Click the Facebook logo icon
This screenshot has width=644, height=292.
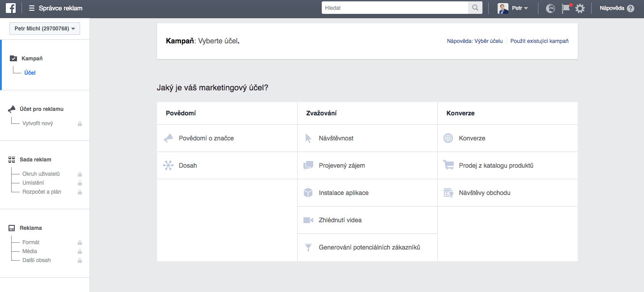coord(11,8)
